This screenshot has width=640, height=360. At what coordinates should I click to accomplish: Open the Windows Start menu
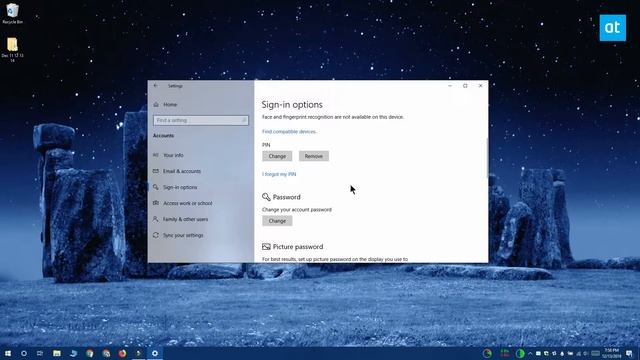pos(8,353)
